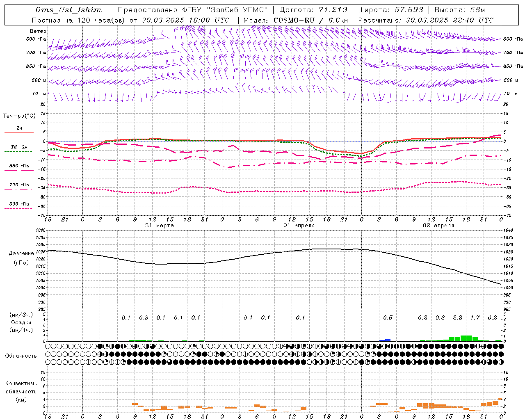This screenshot has width=525, height=420.
Task: Click the Долгота 71.219 longitude field
Action: tap(314, 10)
